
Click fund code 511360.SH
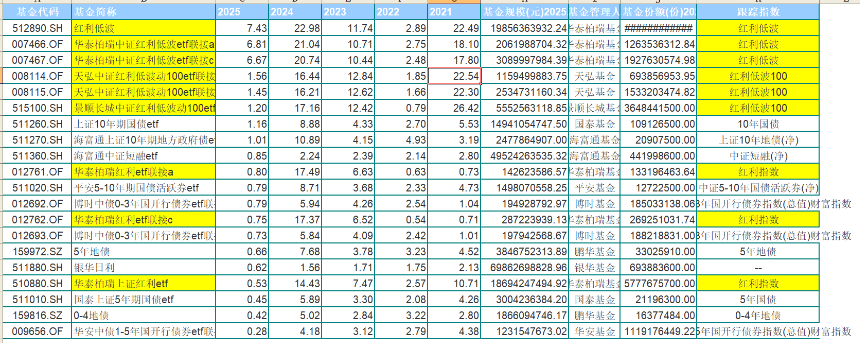click(x=37, y=156)
